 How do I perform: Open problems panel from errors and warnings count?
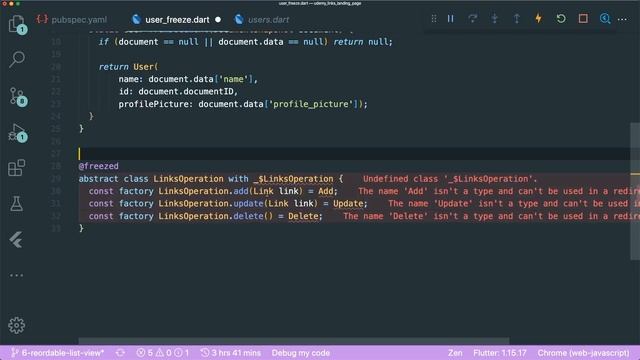coord(162,353)
